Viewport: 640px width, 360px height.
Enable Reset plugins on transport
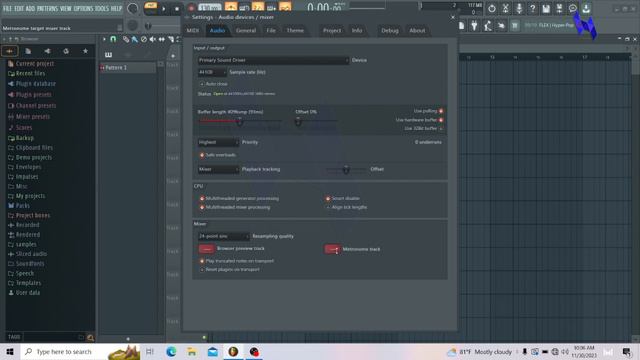[x=202, y=270]
